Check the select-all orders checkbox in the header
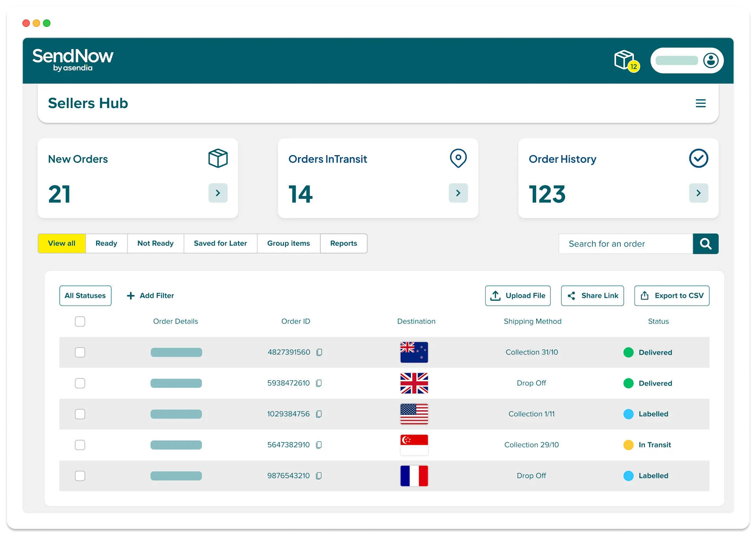 [x=80, y=322]
